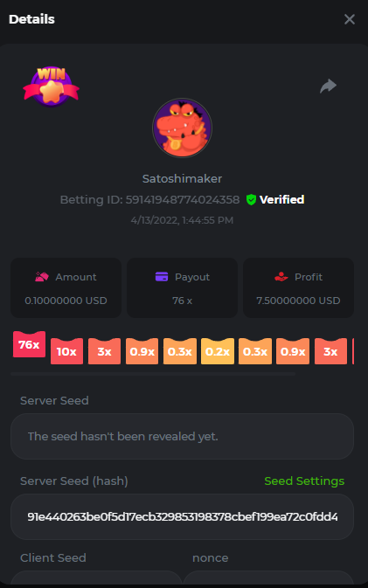Screen dimensions: 368x588
Task: Click the horizontal multiplier scrollbar
Action: pyautogui.click(x=153, y=374)
